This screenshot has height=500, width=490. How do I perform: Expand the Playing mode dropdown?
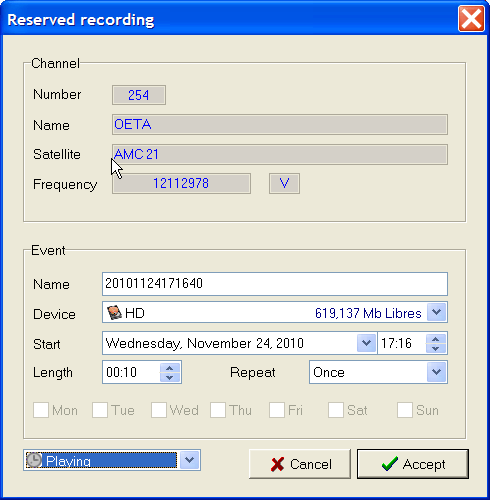(189, 460)
